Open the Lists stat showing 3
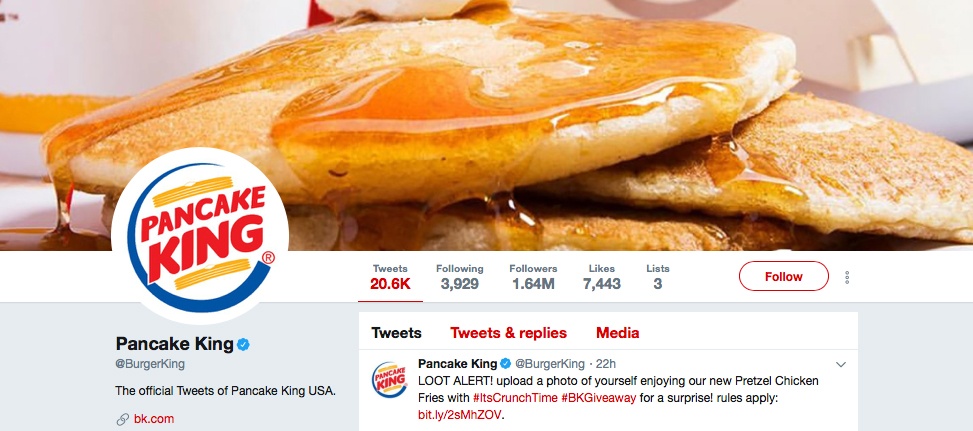 [x=658, y=277]
